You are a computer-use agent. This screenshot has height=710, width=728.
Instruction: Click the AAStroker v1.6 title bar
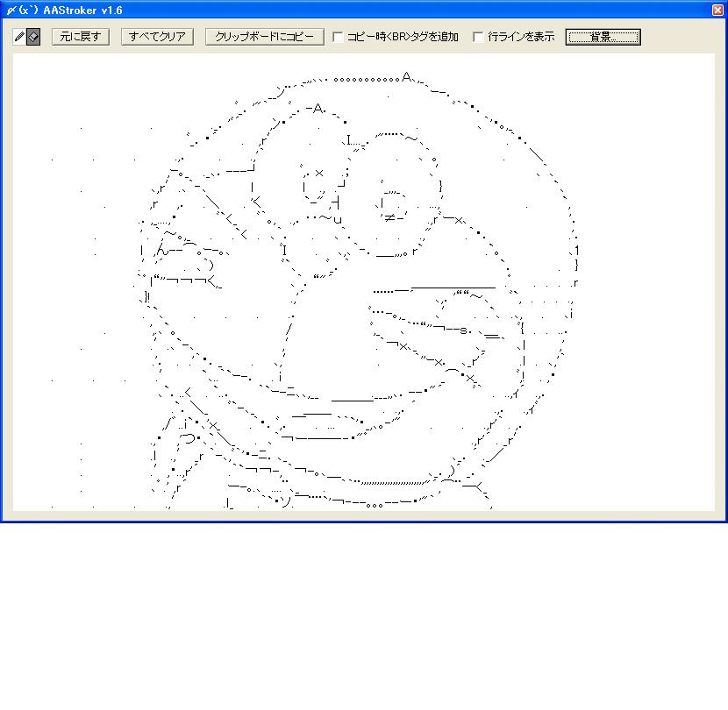click(363, 10)
